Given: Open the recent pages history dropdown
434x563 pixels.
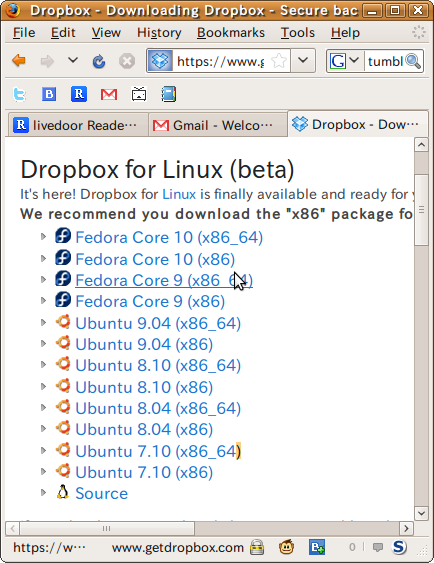Looking at the screenshot, I should (x=73, y=60).
